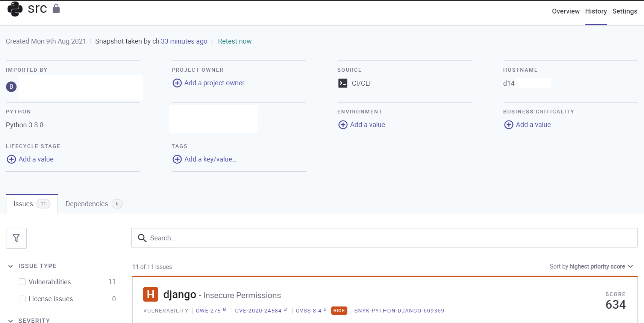This screenshot has height=323, width=644.
Task: Click the Python 3.8.8 value
Action: click(x=25, y=125)
